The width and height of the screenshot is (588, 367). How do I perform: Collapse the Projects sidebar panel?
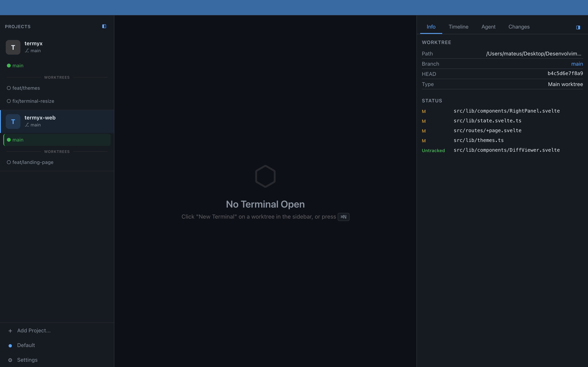click(104, 26)
